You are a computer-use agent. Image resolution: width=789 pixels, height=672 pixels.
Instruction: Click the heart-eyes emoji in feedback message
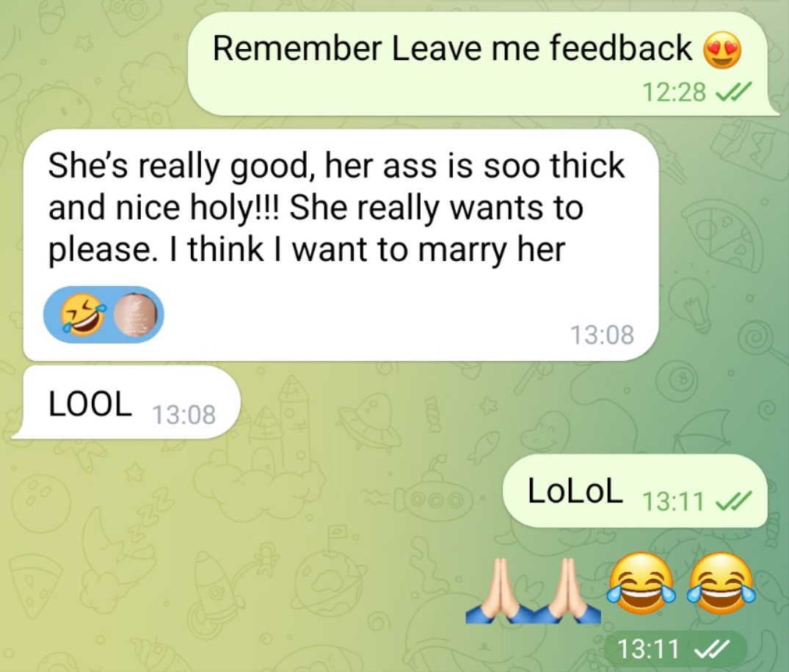coord(722,51)
